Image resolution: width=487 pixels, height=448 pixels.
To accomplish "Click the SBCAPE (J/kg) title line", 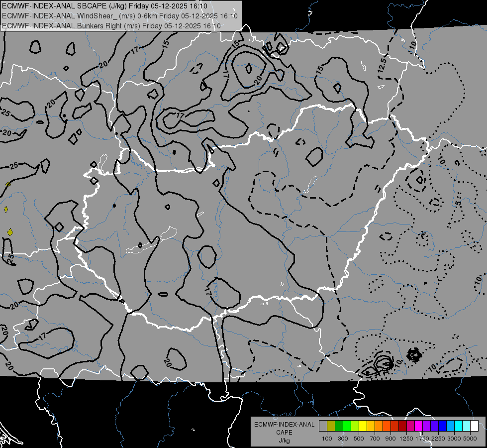I will pyautogui.click(x=104, y=6).
